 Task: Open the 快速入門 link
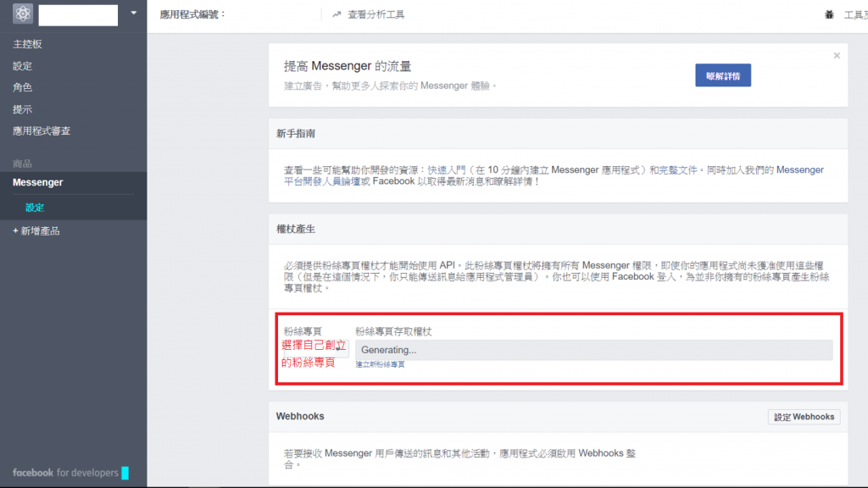[x=446, y=169]
